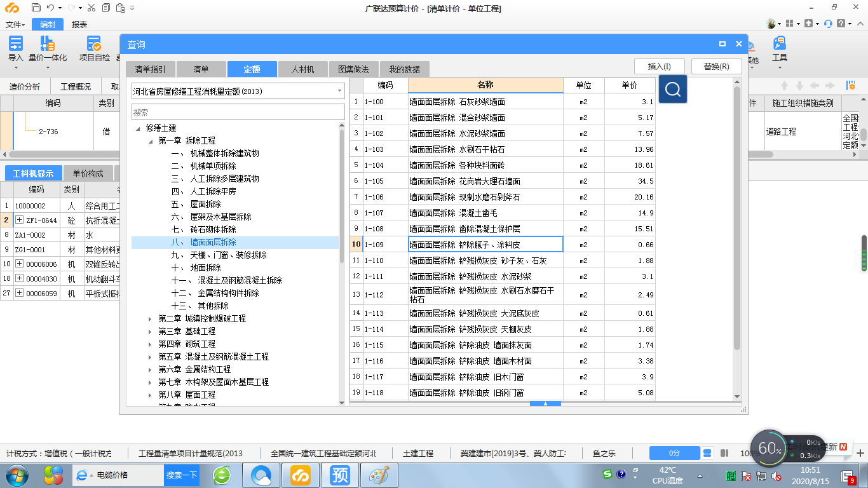Click the four-squares layout icon
The height and width of the screenshot is (488, 868).
pos(789,24)
